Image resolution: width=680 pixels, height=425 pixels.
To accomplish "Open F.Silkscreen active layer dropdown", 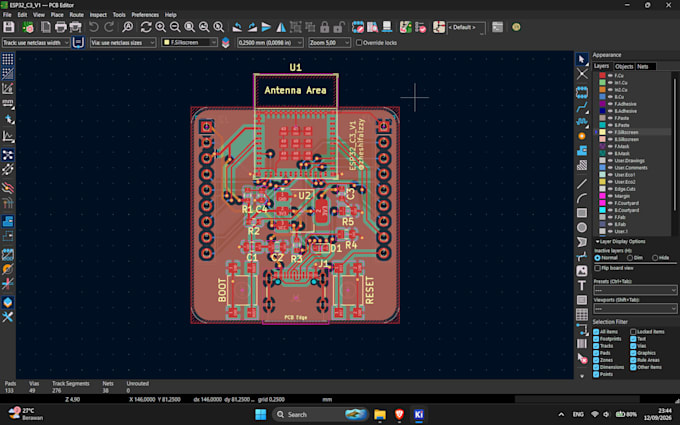I will click(189, 42).
